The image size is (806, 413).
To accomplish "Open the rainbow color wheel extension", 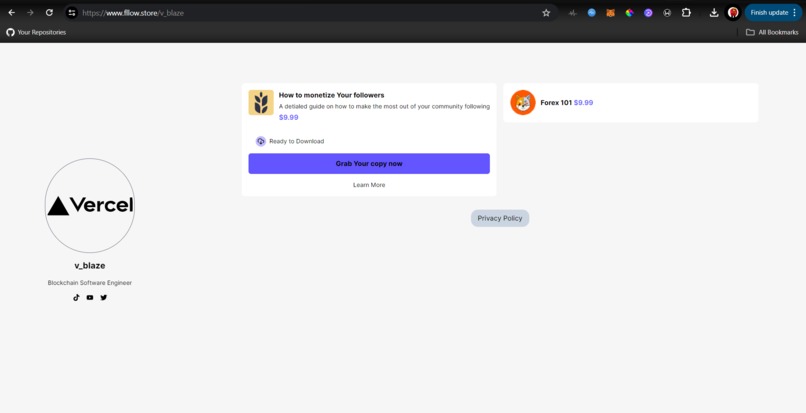I will [629, 13].
